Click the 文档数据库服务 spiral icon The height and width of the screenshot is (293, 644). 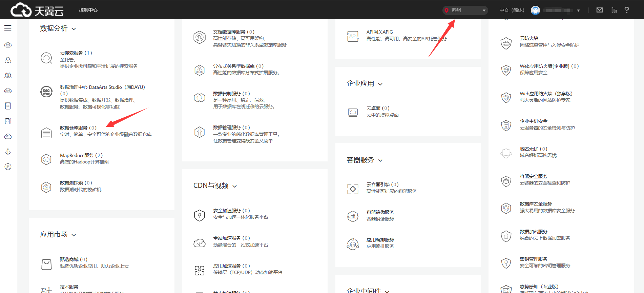pos(200,37)
